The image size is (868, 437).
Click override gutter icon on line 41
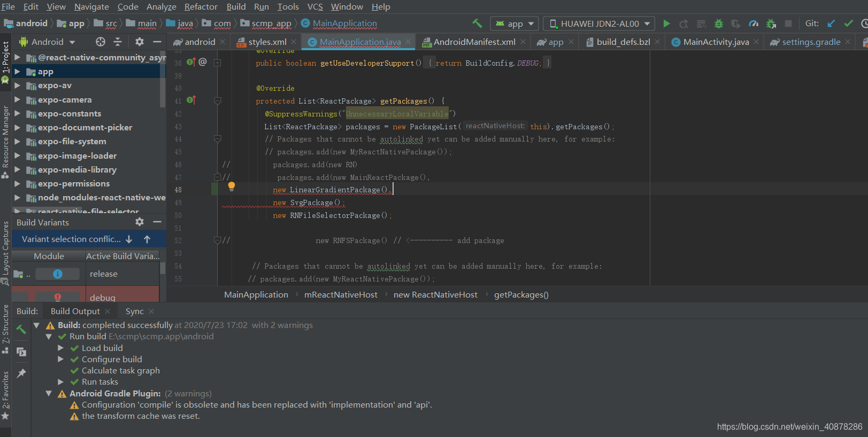pos(191,100)
